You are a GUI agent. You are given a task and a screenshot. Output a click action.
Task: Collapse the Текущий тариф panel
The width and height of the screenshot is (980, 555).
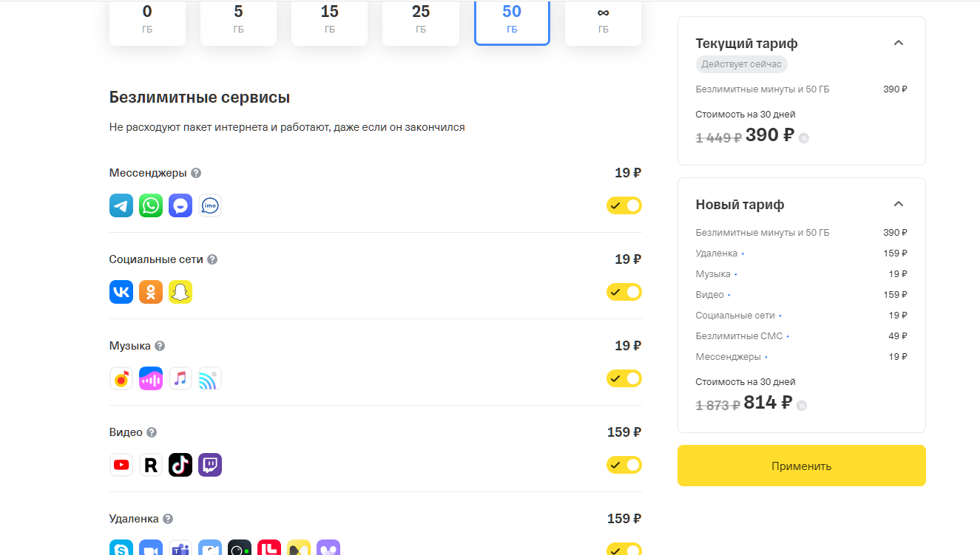tap(899, 43)
